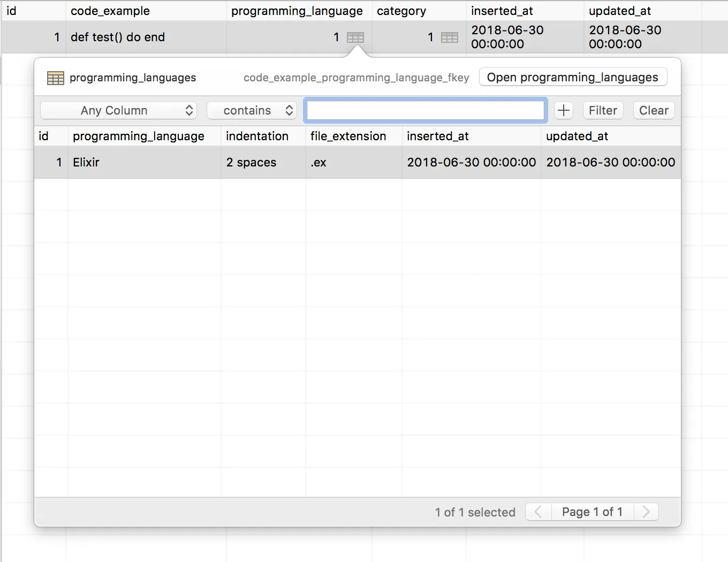Select the Elixir cell

145,162
